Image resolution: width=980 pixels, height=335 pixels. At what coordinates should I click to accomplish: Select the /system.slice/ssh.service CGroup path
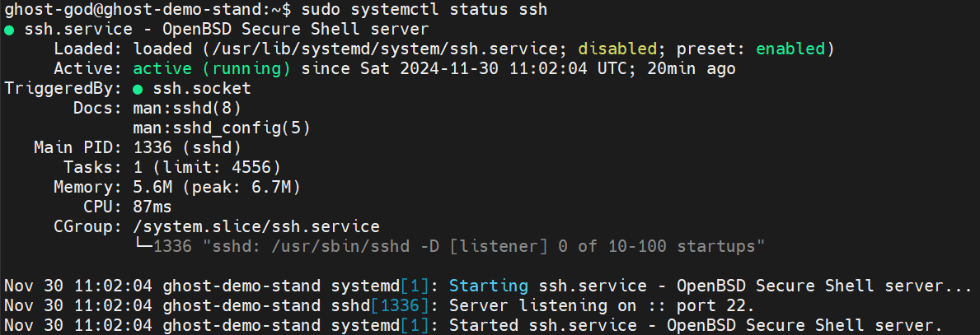(256, 227)
